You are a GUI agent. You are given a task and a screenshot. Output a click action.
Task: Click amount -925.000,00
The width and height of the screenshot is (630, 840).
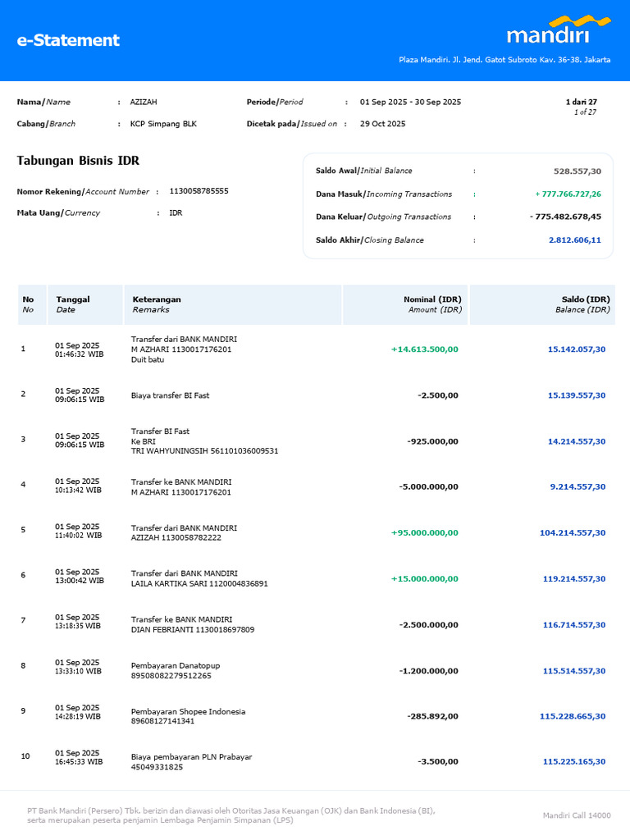pyautogui.click(x=432, y=441)
